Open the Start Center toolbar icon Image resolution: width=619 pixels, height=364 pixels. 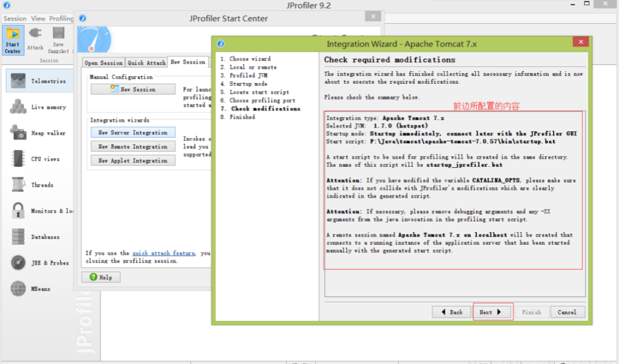click(x=13, y=40)
